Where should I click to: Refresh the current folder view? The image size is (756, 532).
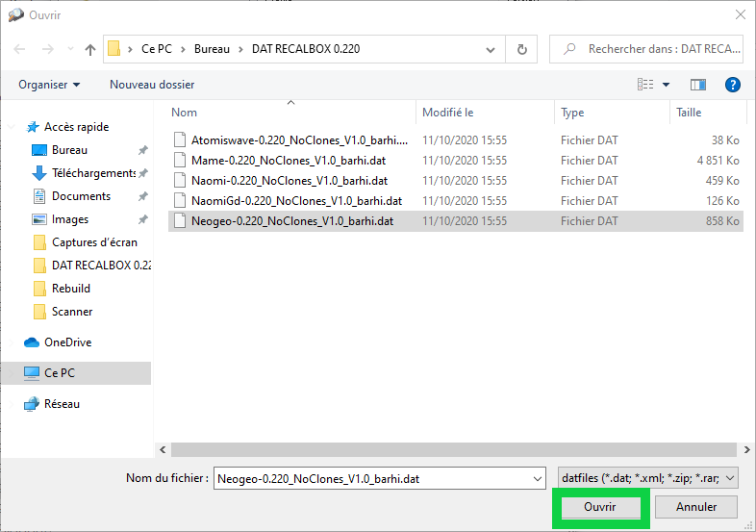pos(521,49)
